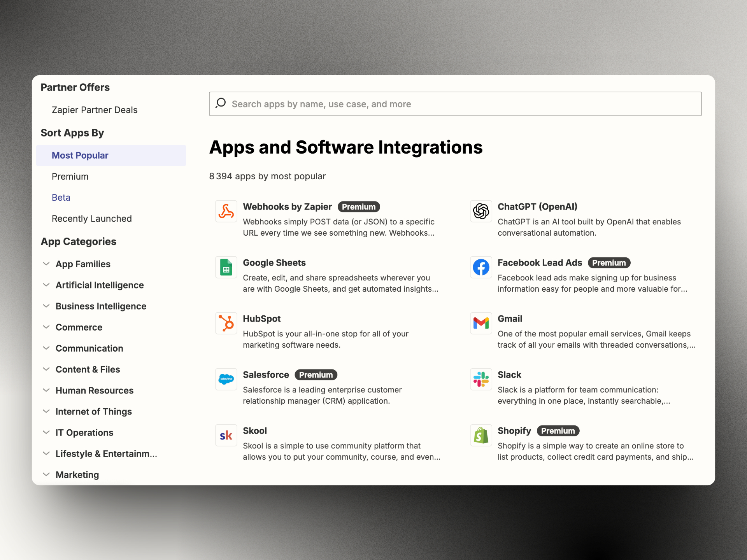Select the Artificial Intelligence category label
Image resolution: width=747 pixels, height=560 pixels.
coord(100,285)
